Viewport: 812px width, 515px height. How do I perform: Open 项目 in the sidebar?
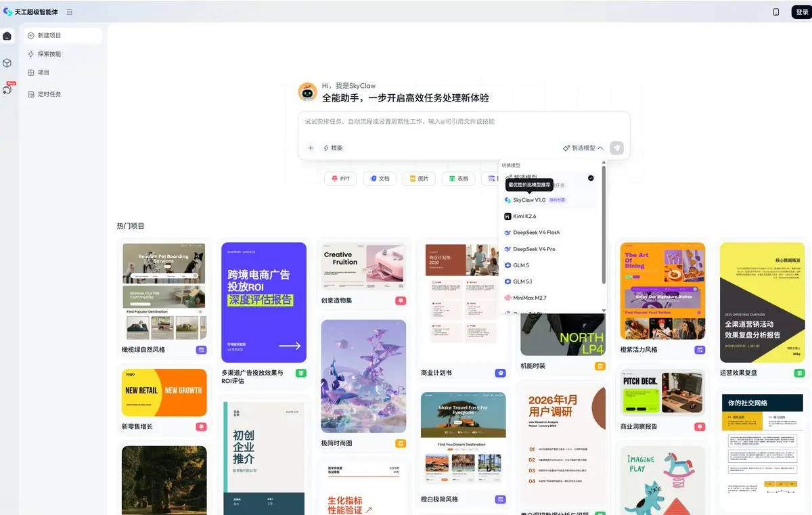63,72
